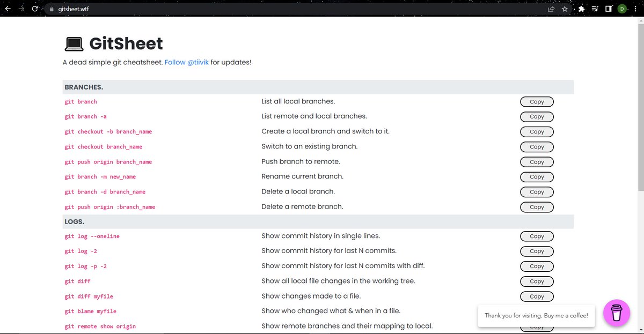Viewport: 644px width, 334px height.
Task: Click 'Show commit history in single lines.' description
Action: (321, 236)
